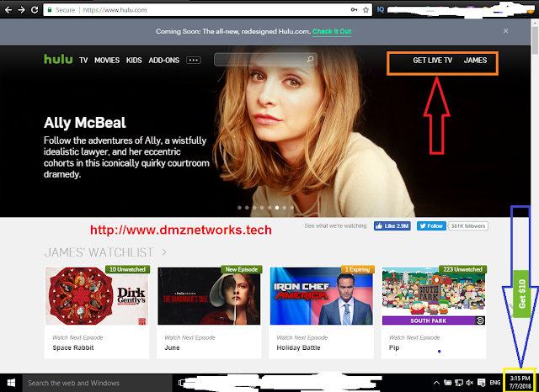Select the fourth hero carousel dot
The height and width of the screenshot is (392, 539).
(262, 208)
